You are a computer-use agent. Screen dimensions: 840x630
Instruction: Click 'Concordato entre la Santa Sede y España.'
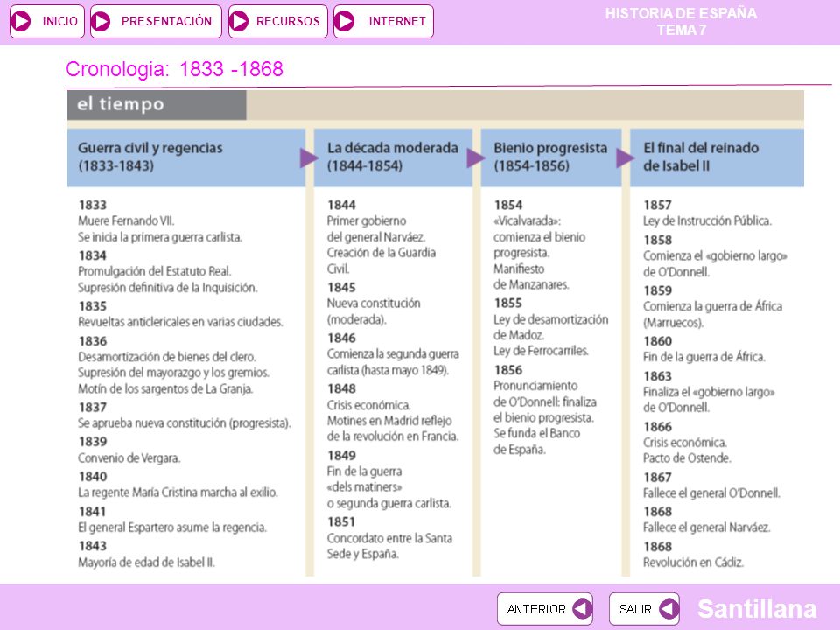(x=389, y=546)
